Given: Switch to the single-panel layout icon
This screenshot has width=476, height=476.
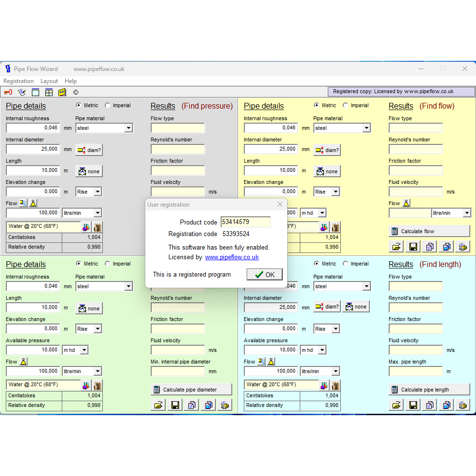Looking at the screenshot, I should (35, 92).
